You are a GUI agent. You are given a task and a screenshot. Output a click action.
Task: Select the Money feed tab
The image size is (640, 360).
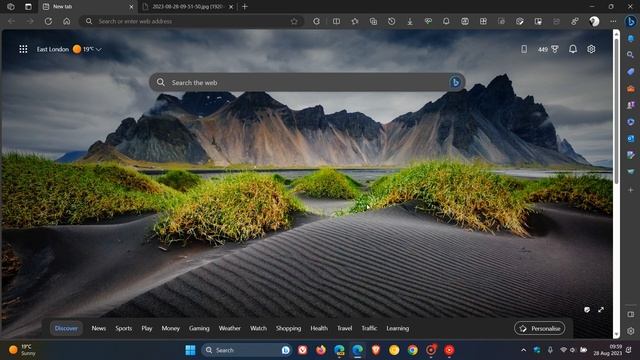pos(170,328)
